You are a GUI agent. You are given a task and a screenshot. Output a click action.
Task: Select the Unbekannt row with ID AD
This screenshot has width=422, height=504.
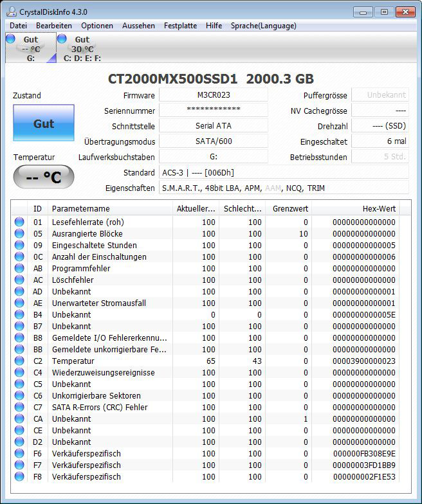[206, 291]
